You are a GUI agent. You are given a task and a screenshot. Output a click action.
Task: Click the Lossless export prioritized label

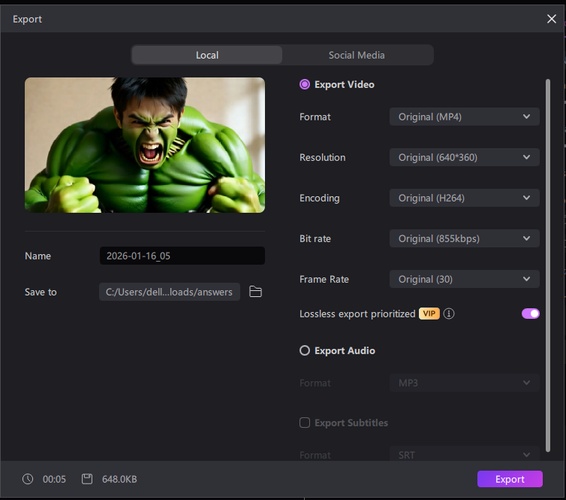pos(357,314)
